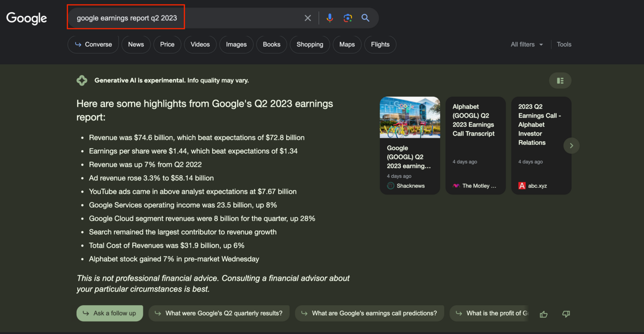The image size is (644, 334).
Task: Click the Shacknews source icon
Action: [x=391, y=186]
